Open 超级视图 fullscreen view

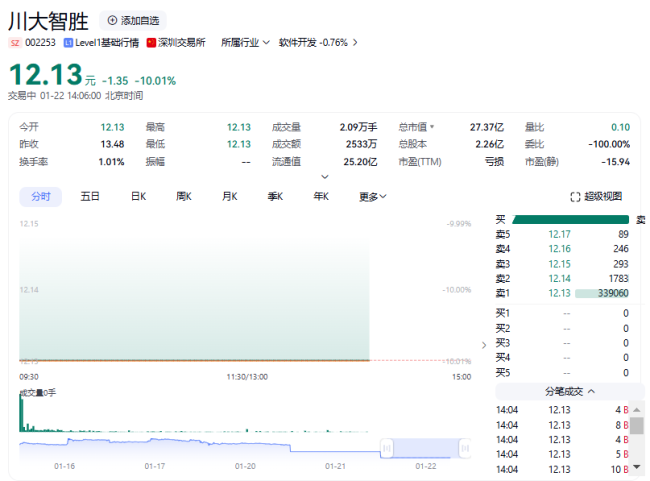[596, 197]
